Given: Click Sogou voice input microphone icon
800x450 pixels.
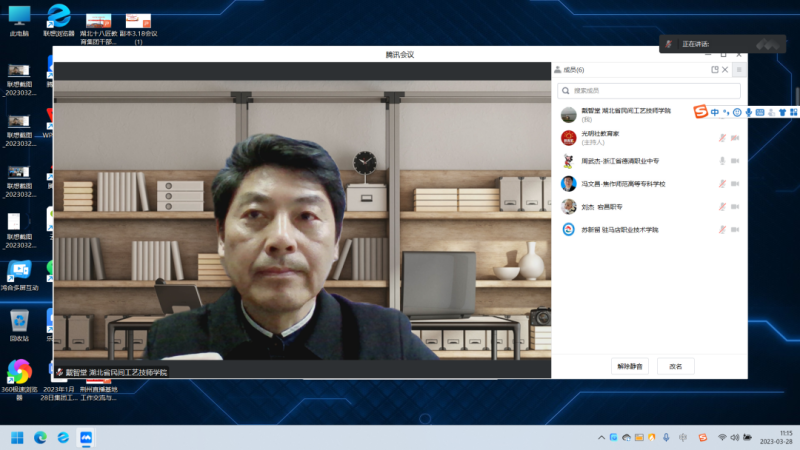Looking at the screenshot, I should 748,112.
